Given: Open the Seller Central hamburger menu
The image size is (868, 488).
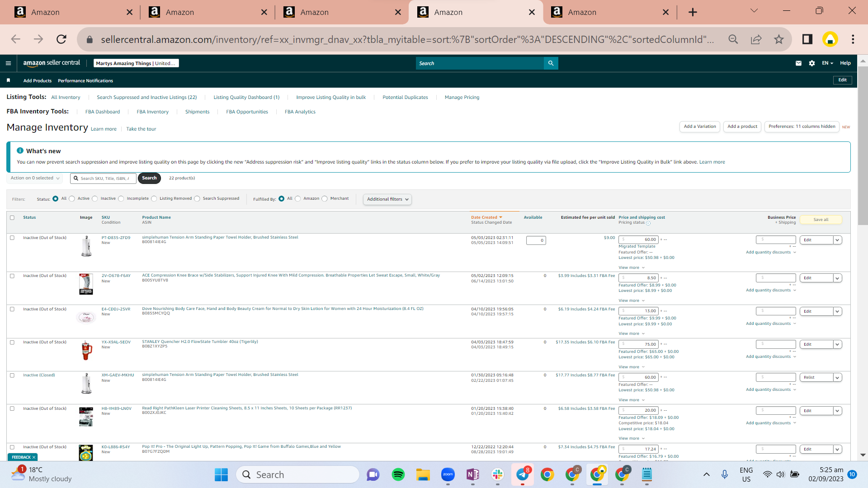Looking at the screenshot, I should (x=8, y=63).
